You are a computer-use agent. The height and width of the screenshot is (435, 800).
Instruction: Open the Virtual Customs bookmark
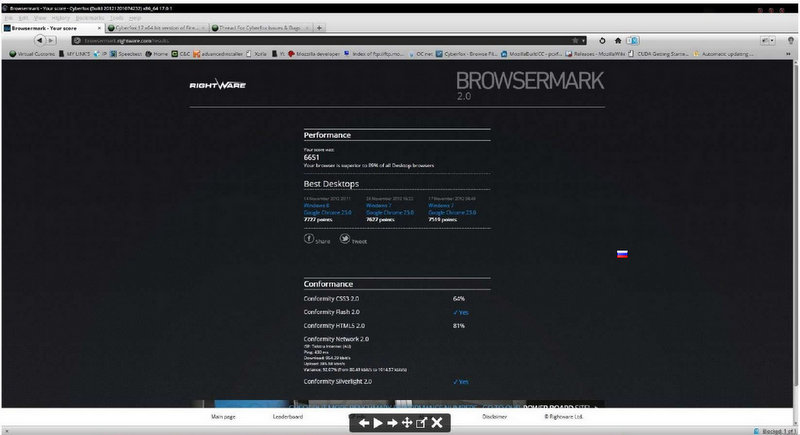32,54
